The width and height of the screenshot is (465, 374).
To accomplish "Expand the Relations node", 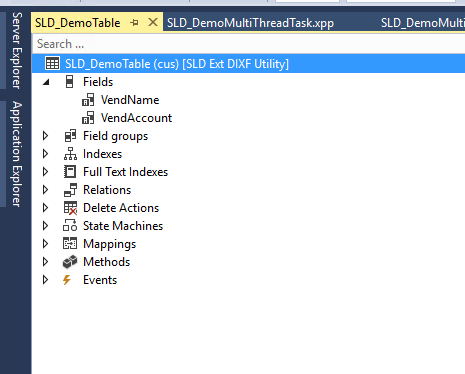I will coord(45,190).
